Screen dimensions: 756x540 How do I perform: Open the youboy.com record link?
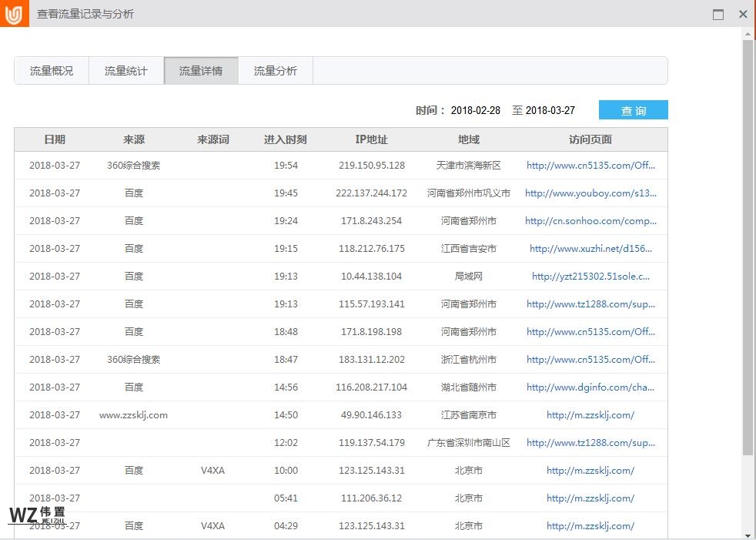pyautogui.click(x=590, y=193)
